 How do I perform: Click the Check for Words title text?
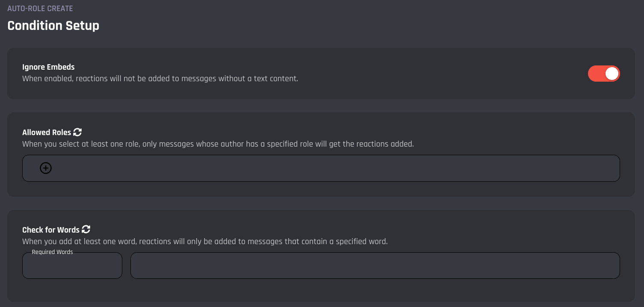click(51, 230)
